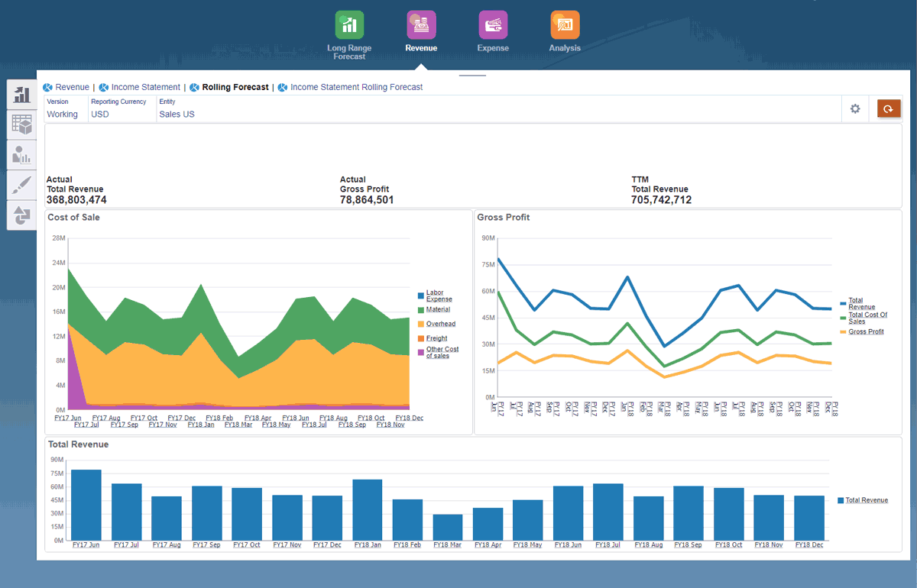Click the bar chart icon in left sidebar
This screenshot has height=588, width=917.
click(x=22, y=95)
